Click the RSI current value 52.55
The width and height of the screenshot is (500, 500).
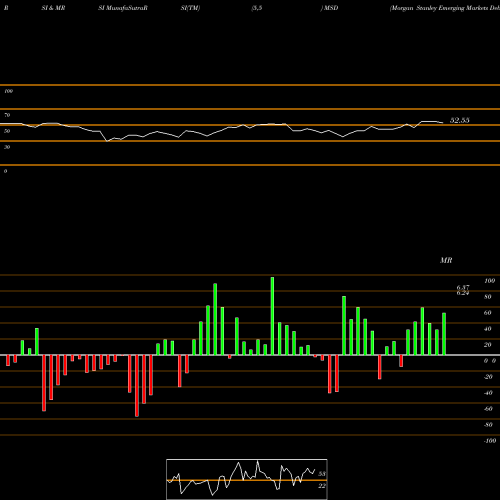(460, 120)
